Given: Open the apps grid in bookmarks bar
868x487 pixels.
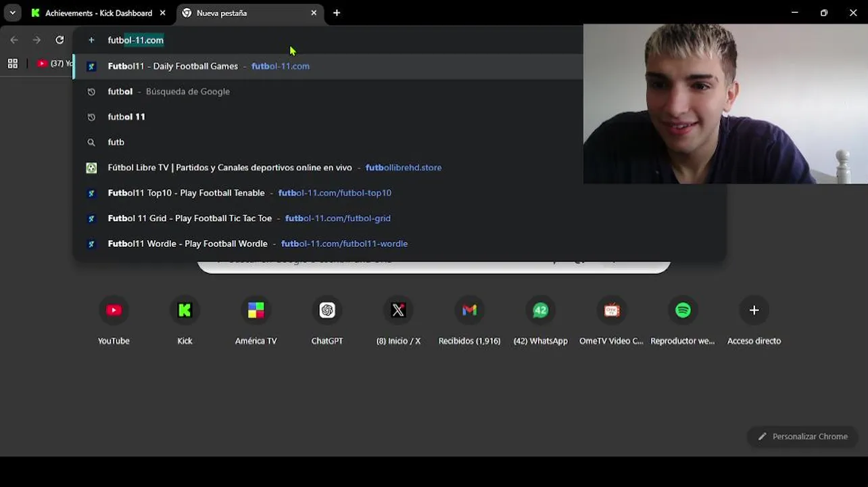Looking at the screenshot, I should [12, 64].
